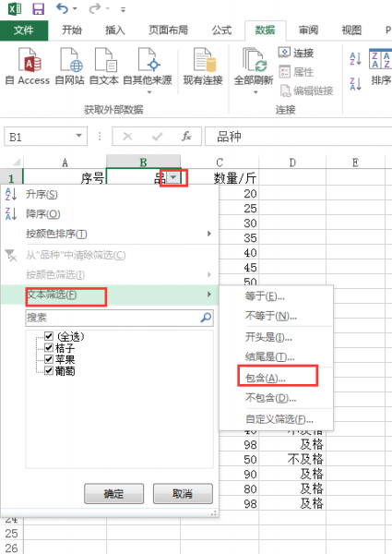Uncheck the 葡萄 checkbox
Screen dimensions: 392x554
49,370
